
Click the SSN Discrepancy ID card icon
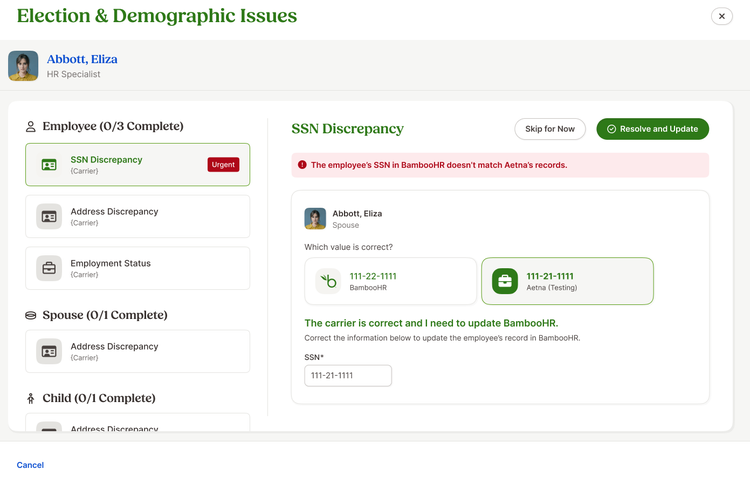coord(49,165)
